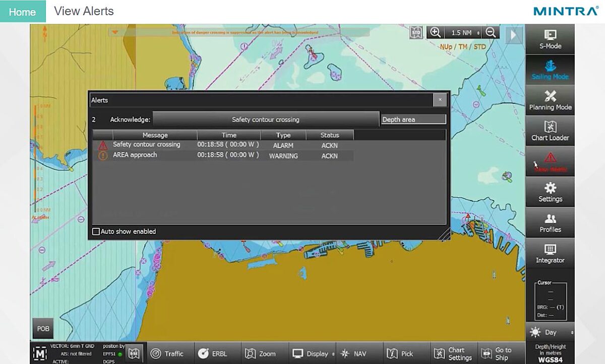Viewport: 605px width, 364px height.
Task: Open the Settings gear panel
Action: (550, 192)
